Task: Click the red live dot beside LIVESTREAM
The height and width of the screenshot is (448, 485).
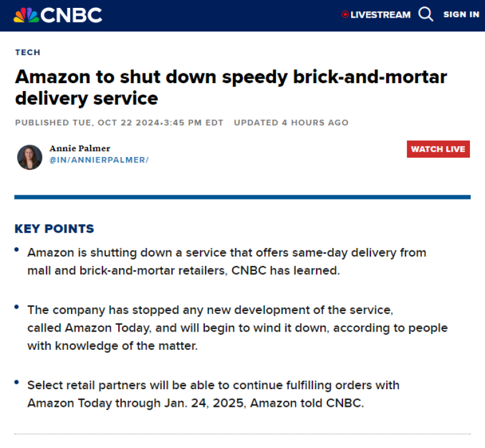Action: 345,15
